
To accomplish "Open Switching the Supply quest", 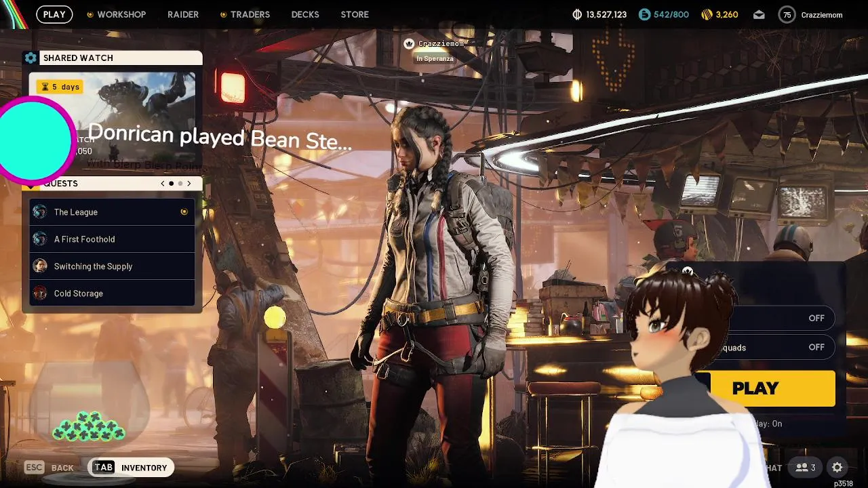I will (112, 266).
